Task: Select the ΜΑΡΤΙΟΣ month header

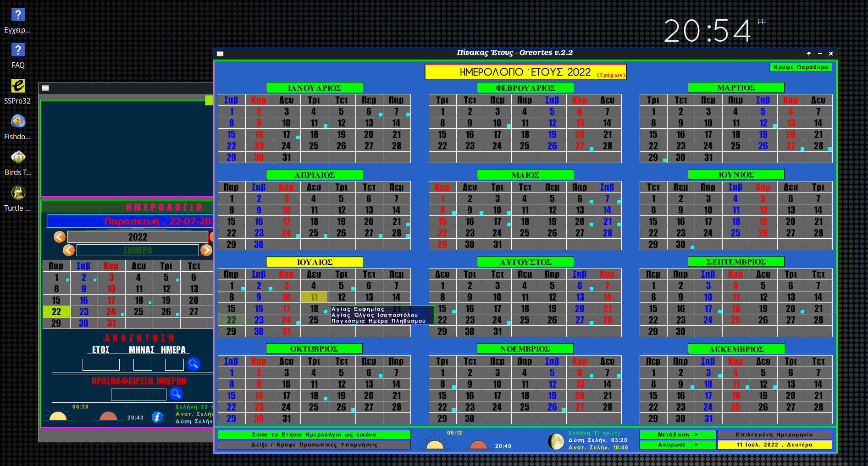Action: point(736,88)
